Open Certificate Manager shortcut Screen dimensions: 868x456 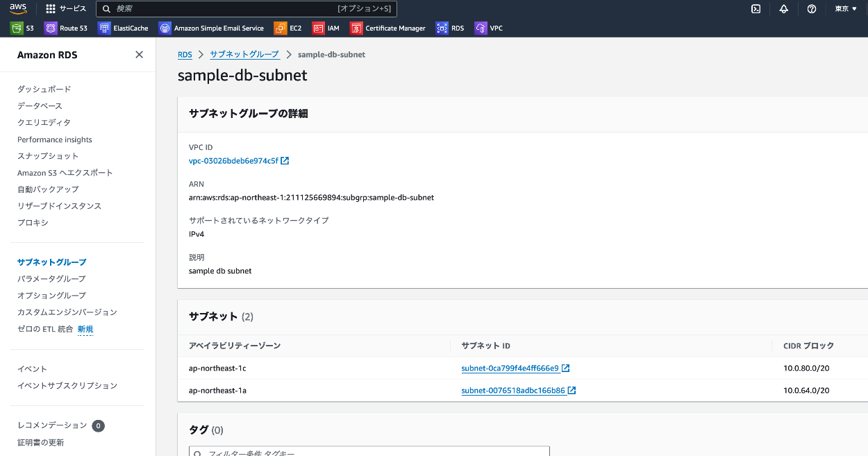point(387,28)
